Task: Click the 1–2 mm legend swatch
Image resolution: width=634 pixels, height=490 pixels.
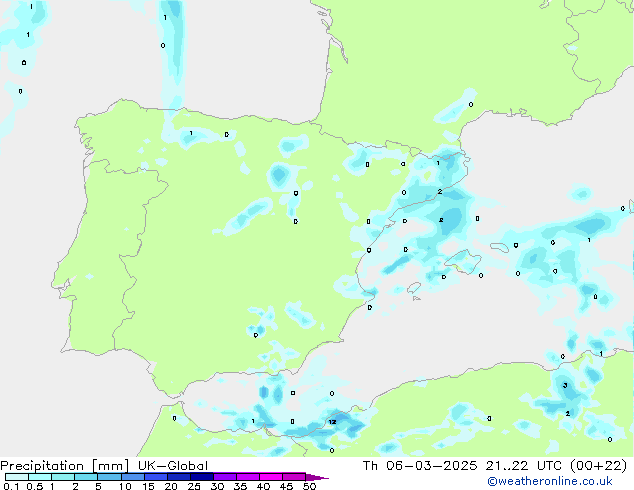Action: point(63,477)
